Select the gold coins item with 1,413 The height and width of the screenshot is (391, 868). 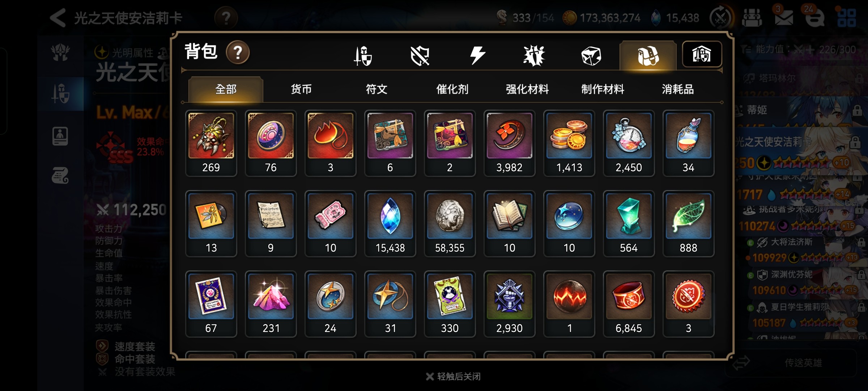[569, 143]
